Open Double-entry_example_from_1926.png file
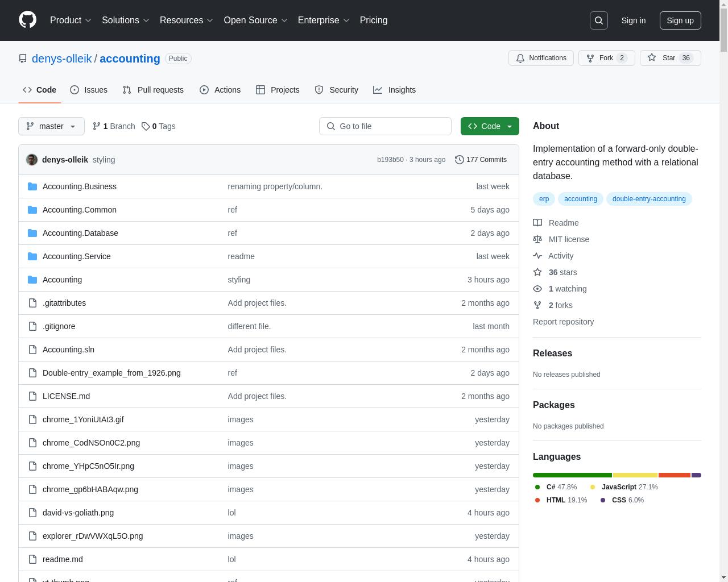728x582 pixels. (x=111, y=373)
